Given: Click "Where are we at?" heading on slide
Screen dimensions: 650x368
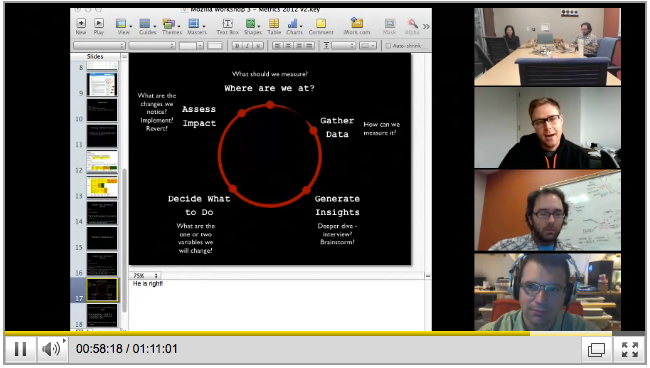Looking at the screenshot, I should coord(269,88).
